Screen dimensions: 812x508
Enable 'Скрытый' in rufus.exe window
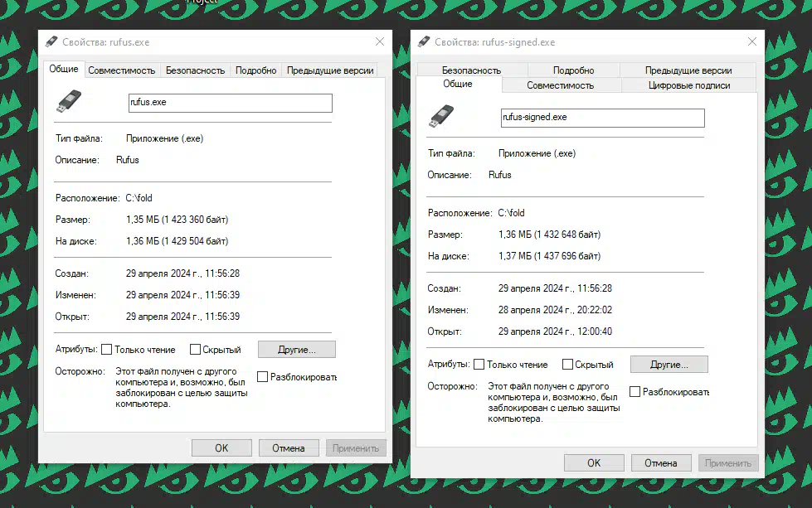coord(195,350)
